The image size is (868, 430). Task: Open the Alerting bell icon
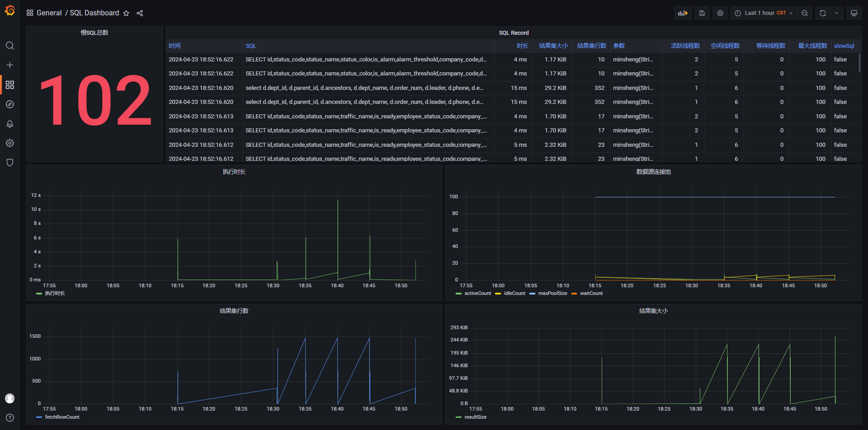[9, 124]
